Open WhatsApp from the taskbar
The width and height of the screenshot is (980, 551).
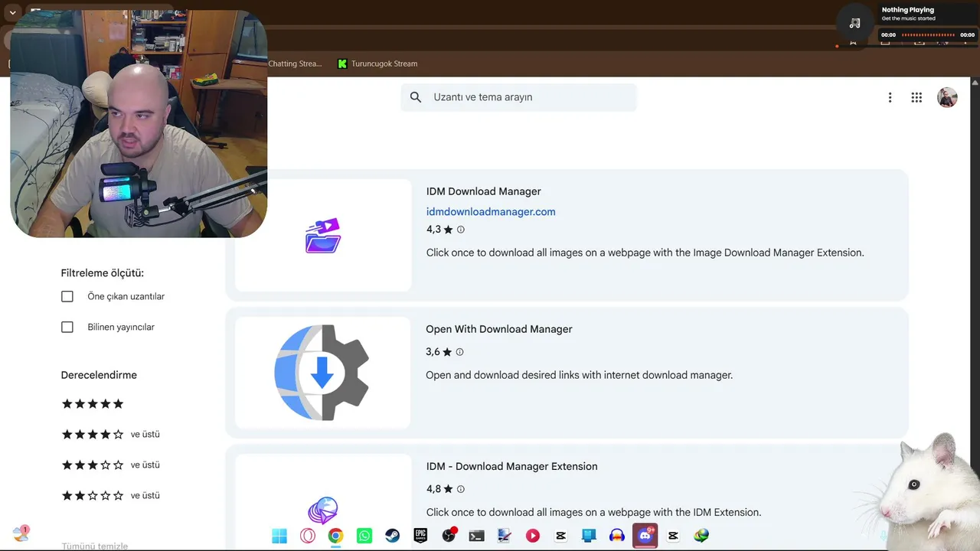click(364, 536)
